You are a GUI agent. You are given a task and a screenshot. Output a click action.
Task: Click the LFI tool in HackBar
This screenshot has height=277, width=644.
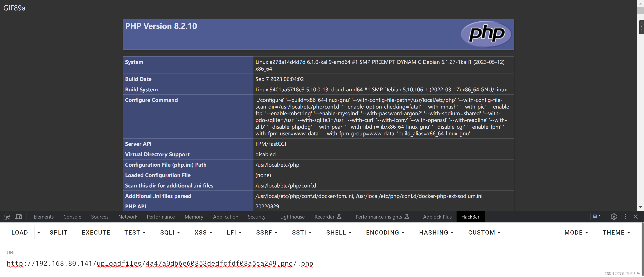pos(233,232)
